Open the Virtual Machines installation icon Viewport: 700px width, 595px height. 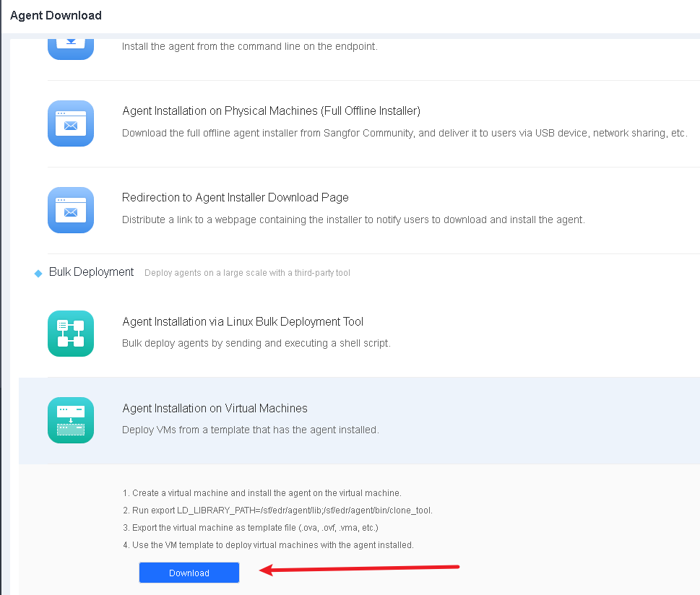(71, 420)
